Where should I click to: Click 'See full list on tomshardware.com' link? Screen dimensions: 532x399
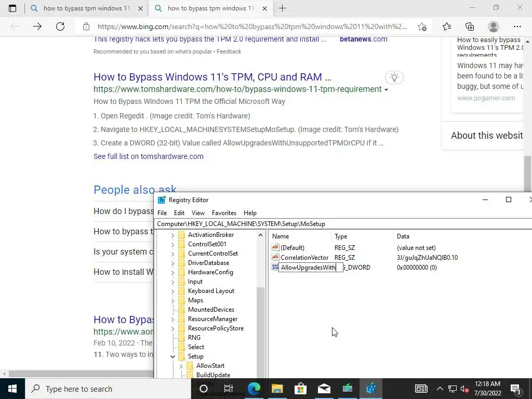click(x=148, y=156)
